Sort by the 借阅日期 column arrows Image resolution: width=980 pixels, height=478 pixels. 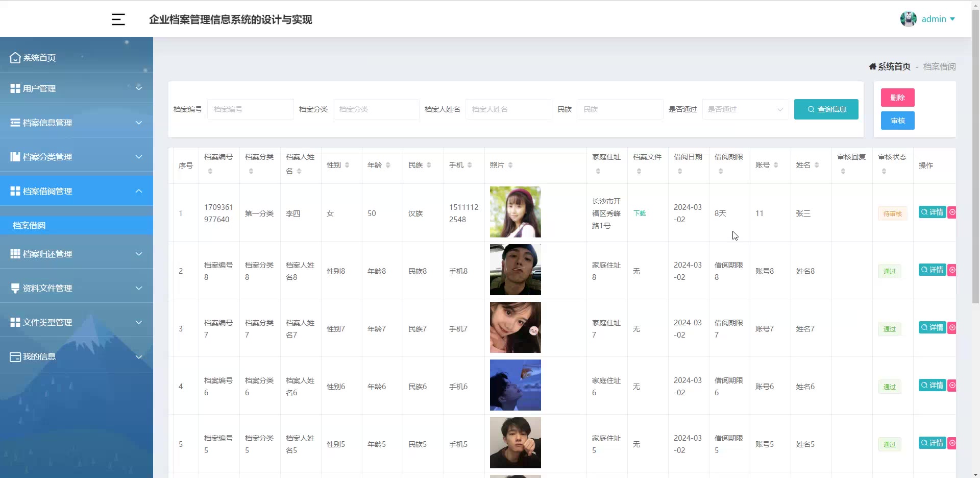(x=680, y=171)
